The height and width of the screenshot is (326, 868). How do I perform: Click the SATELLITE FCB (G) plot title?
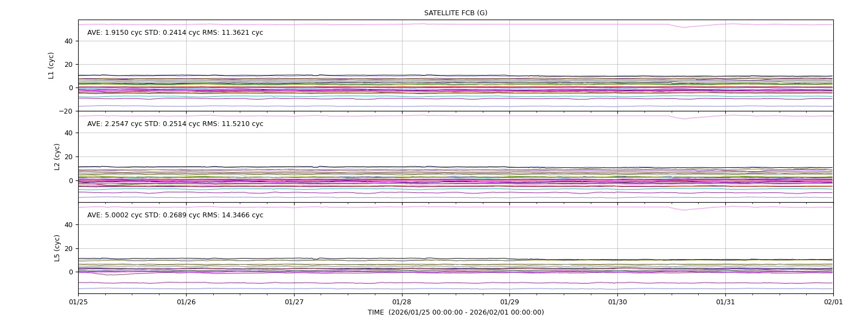456,13
